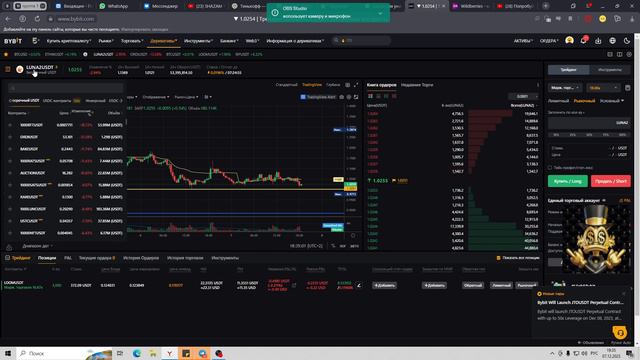Open chart fullscreen expand icon

356,85
